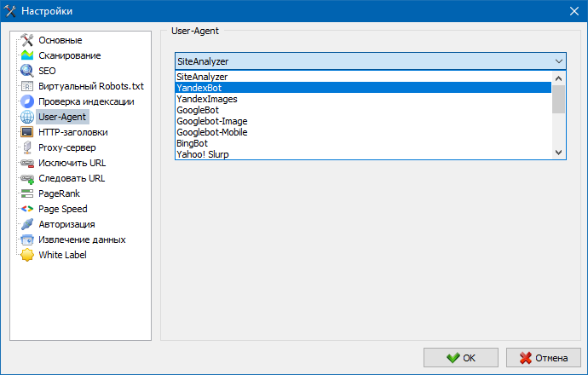Image resolution: width=588 pixels, height=375 pixels.
Task: Go to Сканирование settings
Action: tap(69, 55)
